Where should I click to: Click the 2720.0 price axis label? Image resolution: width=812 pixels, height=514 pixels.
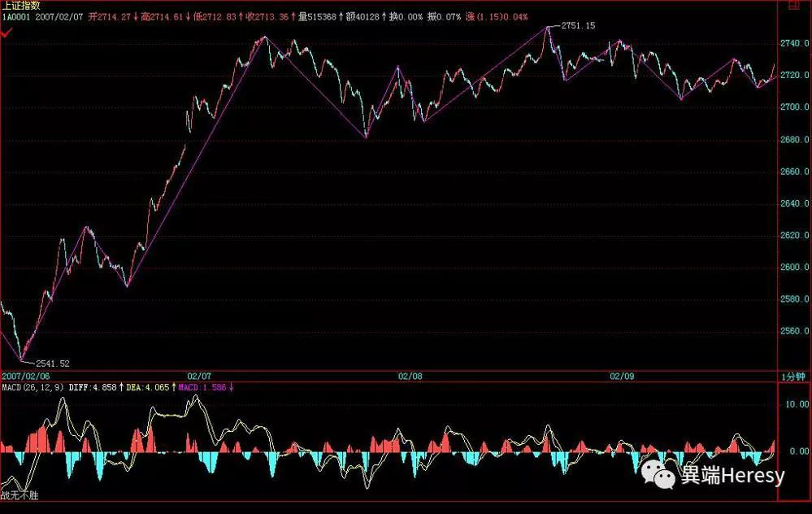794,75
